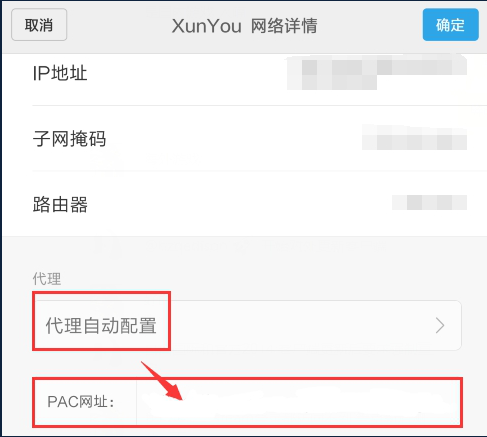Click the blurred router address value

pyautogui.click(x=429, y=203)
